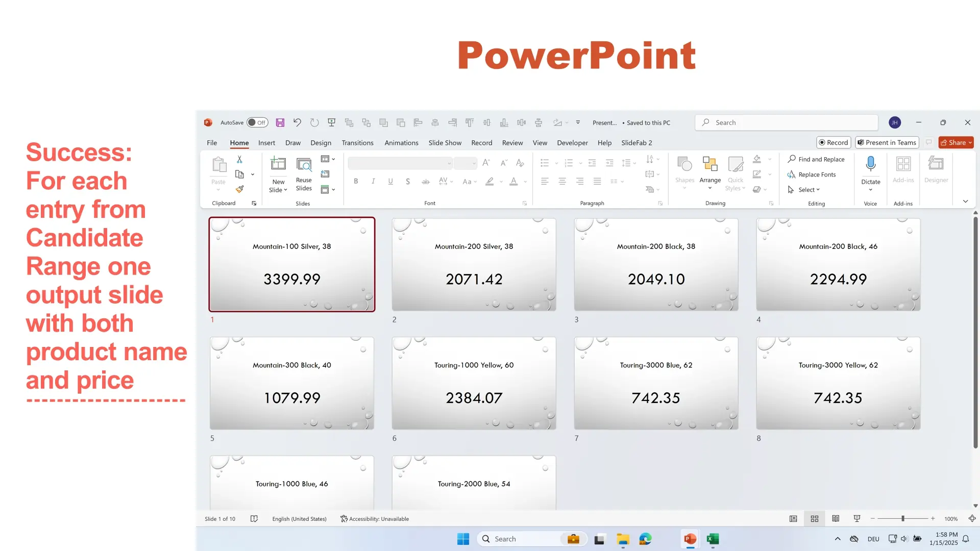Viewport: 980px width, 551px height.
Task: Open the Animations tab
Action: pos(401,143)
